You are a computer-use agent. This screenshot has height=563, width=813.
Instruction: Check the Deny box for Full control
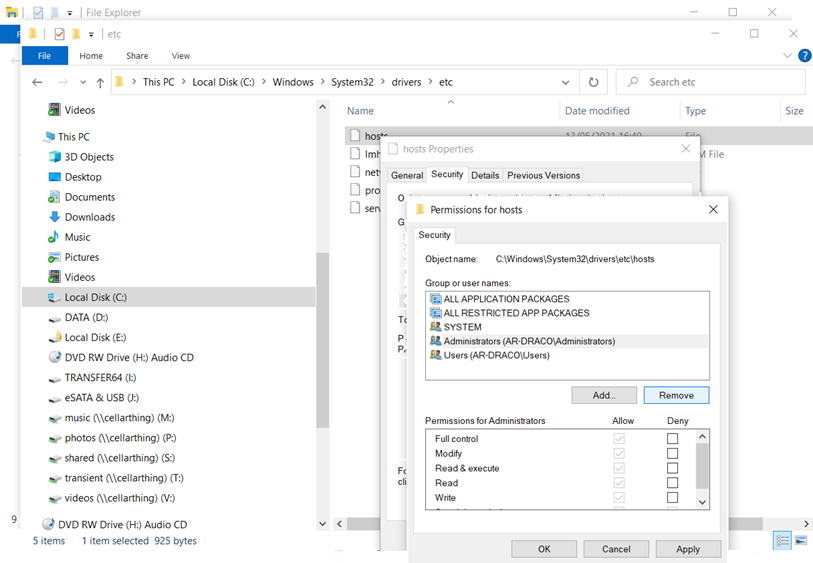pos(672,439)
